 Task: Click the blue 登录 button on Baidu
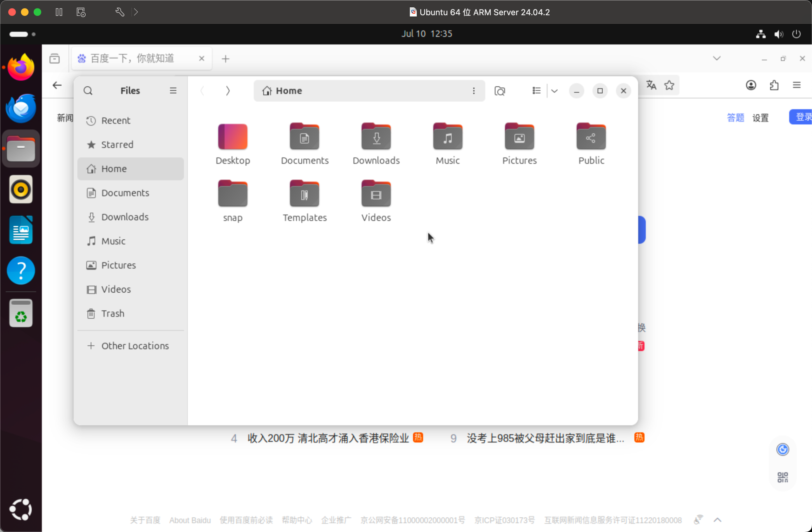pos(801,117)
